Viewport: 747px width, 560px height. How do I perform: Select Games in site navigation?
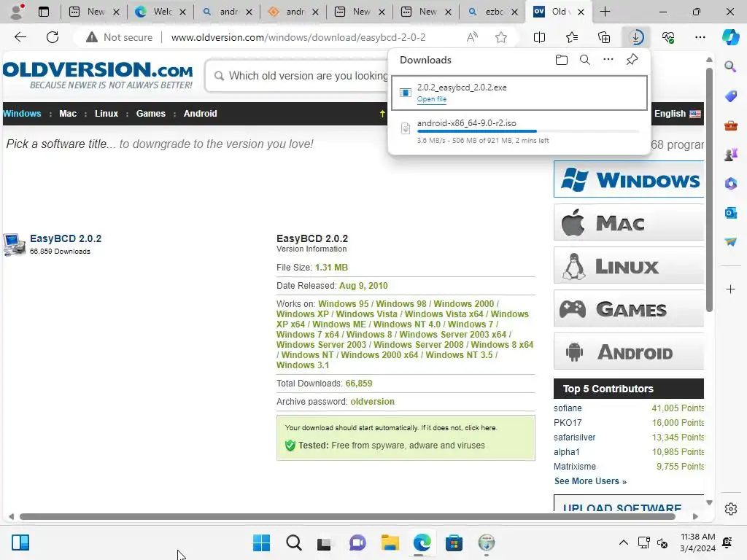pyautogui.click(x=150, y=113)
